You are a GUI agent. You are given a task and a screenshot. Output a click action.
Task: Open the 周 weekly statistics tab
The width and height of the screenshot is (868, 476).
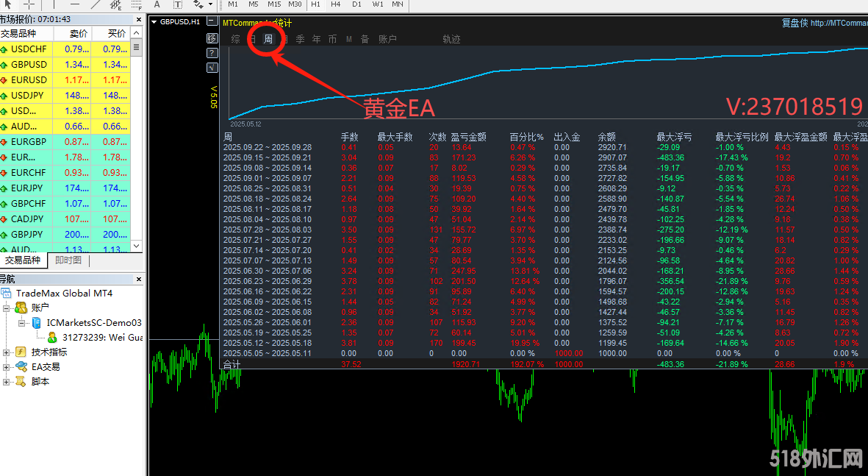(x=268, y=39)
